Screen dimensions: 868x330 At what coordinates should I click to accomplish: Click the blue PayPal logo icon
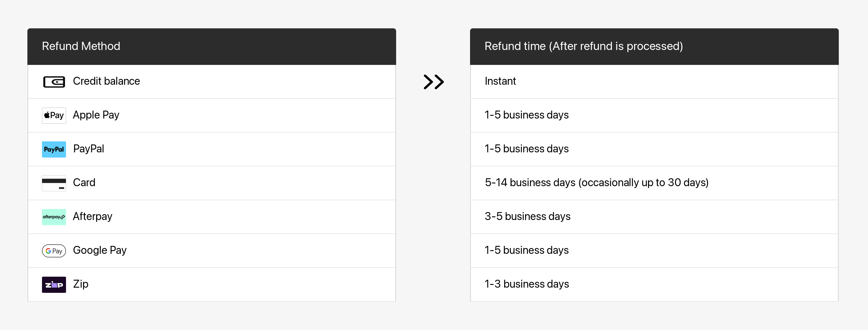[x=54, y=149]
